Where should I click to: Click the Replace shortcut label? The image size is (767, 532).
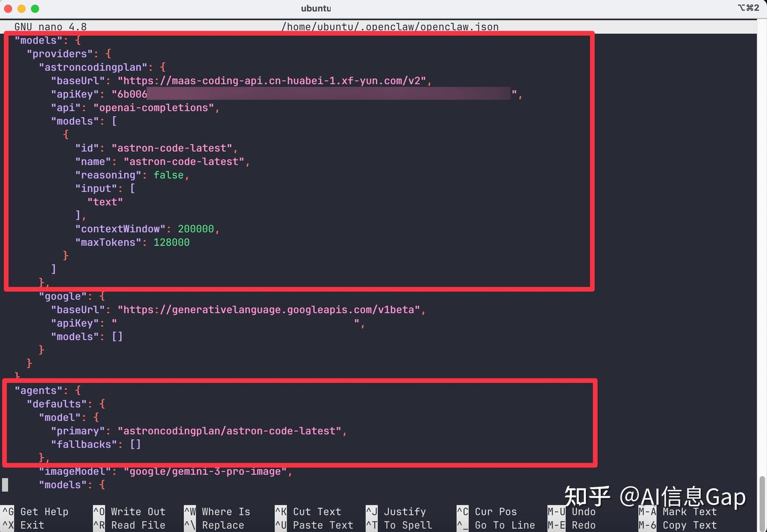[223, 525]
